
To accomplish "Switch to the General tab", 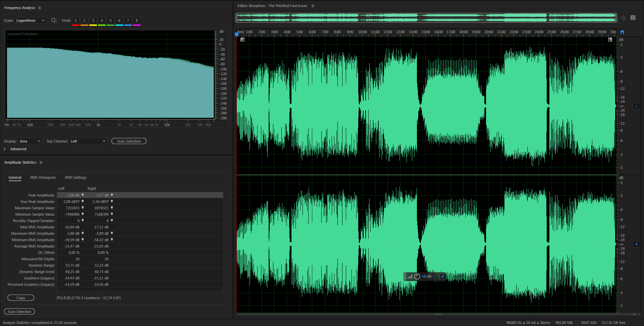I will [15, 177].
